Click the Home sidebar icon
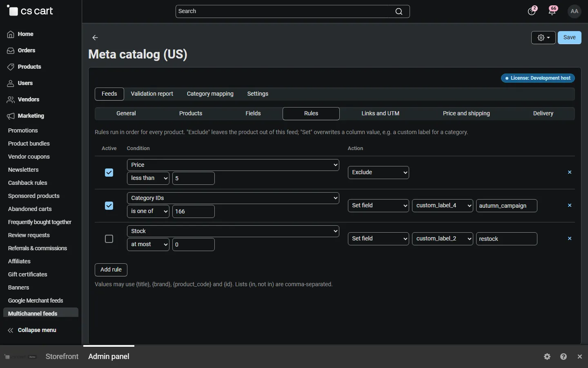Screen dimensions: 588x368 point(11,34)
